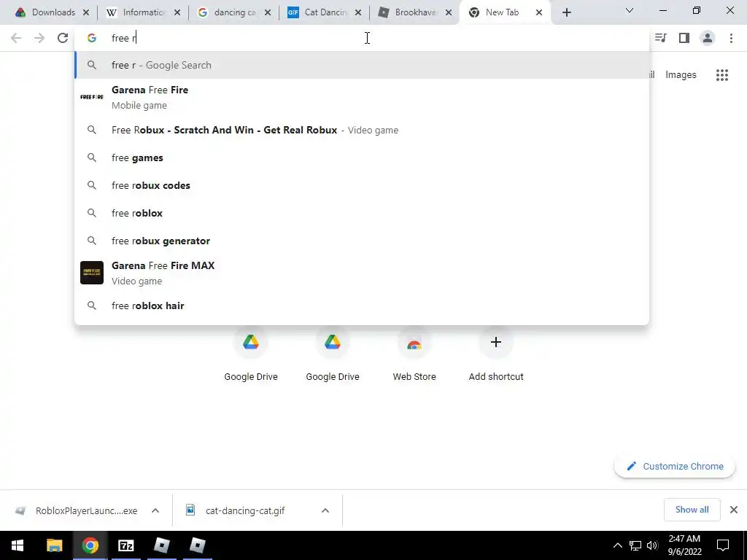This screenshot has width=747, height=560.
Task: Click the Customize Chrome button
Action: pyautogui.click(x=675, y=466)
